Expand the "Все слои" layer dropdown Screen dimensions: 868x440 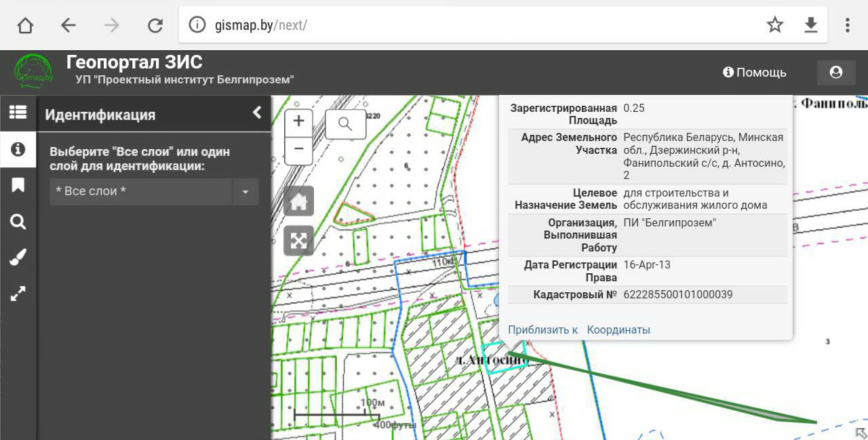click(x=245, y=192)
